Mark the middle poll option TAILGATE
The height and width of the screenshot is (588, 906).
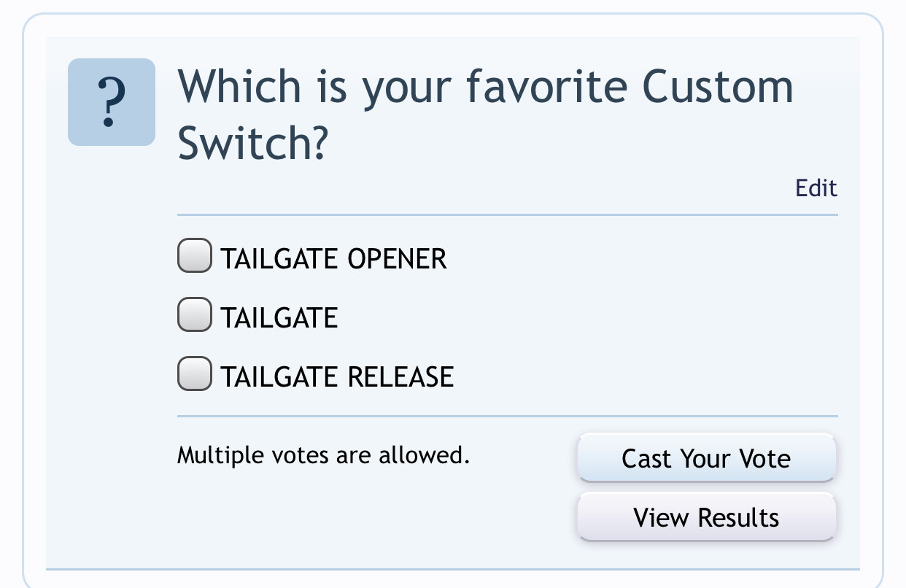tap(195, 315)
